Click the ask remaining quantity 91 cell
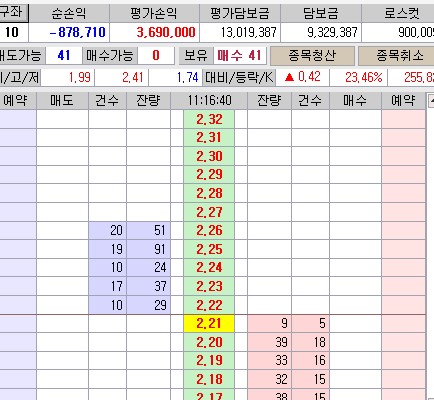 coord(149,249)
